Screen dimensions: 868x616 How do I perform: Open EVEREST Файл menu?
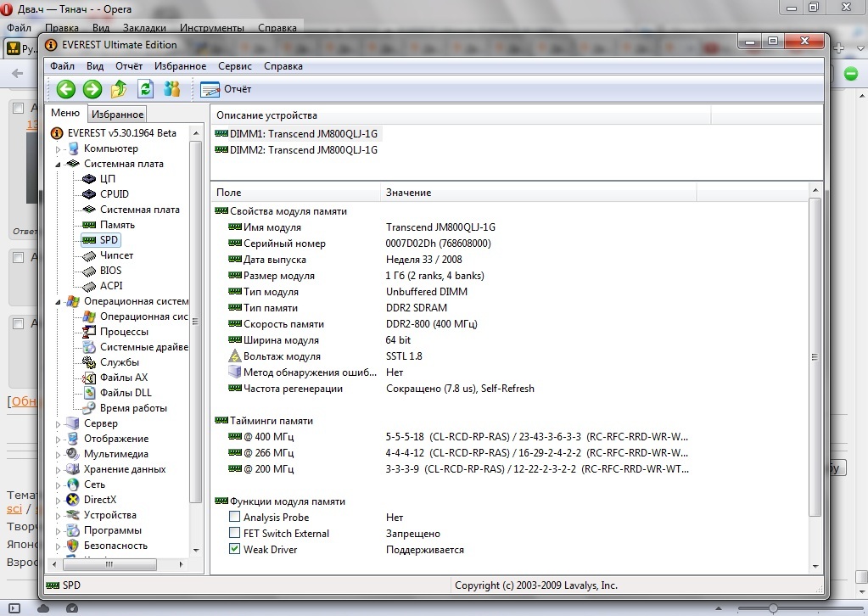tap(62, 66)
